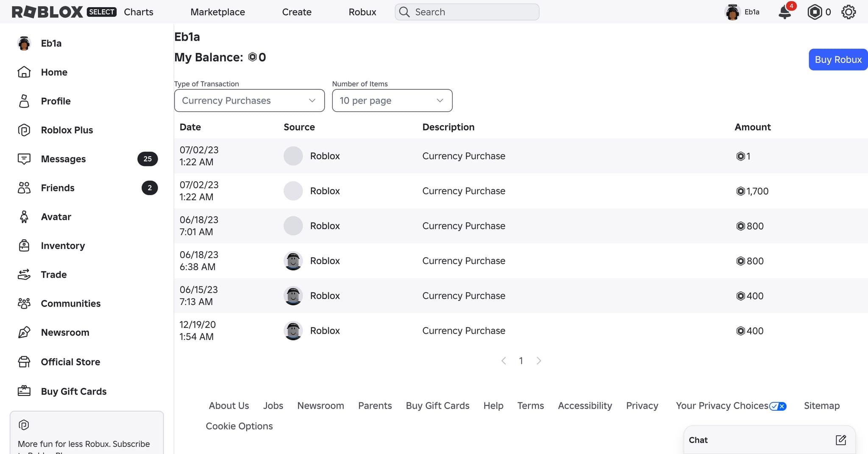Click the Avatar figure icon in sidebar

coord(24,217)
